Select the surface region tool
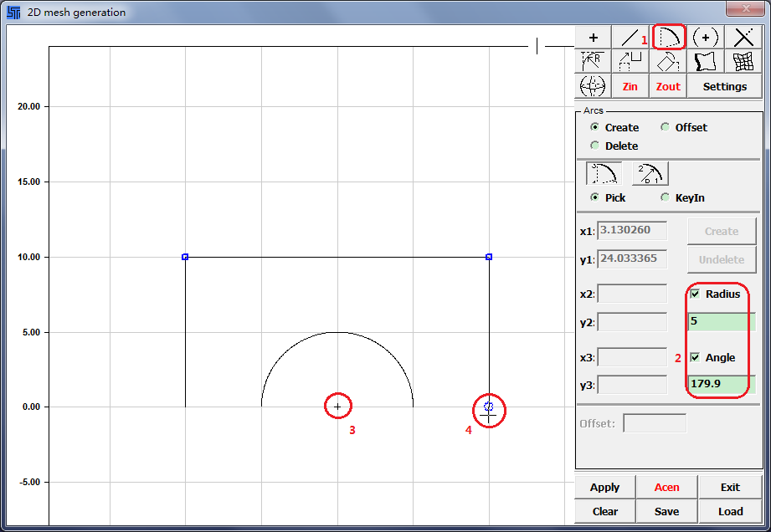 (x=706, y=62)
